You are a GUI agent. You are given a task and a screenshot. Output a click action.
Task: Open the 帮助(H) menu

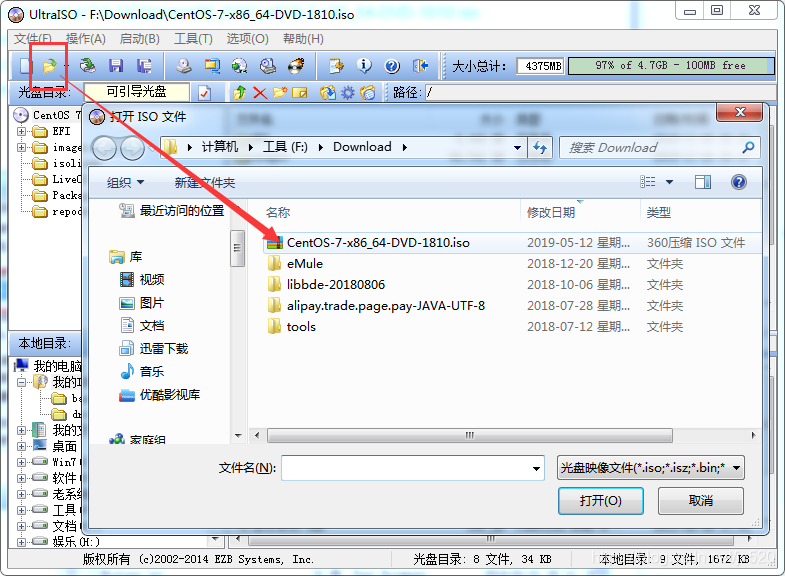[x=303, y=39]
